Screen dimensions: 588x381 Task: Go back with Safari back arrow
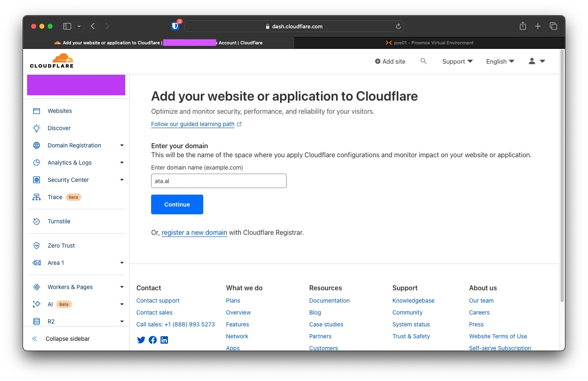tap(93, 26)
